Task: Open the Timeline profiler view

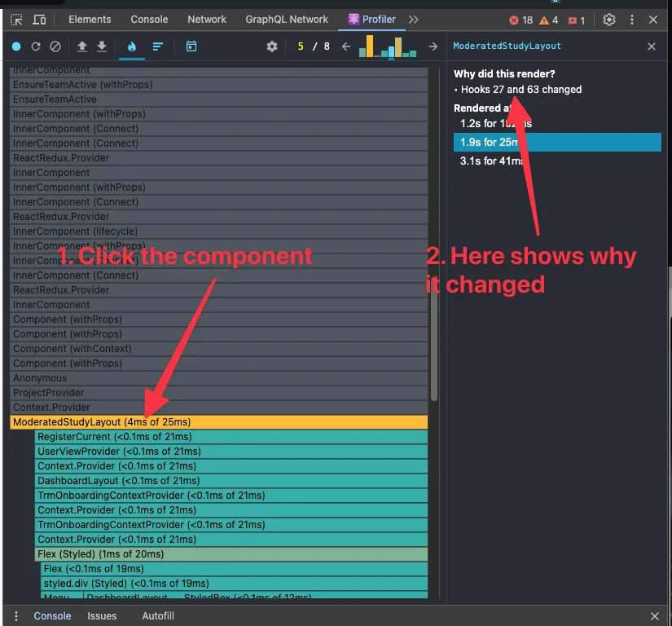Action: point(193,46)
